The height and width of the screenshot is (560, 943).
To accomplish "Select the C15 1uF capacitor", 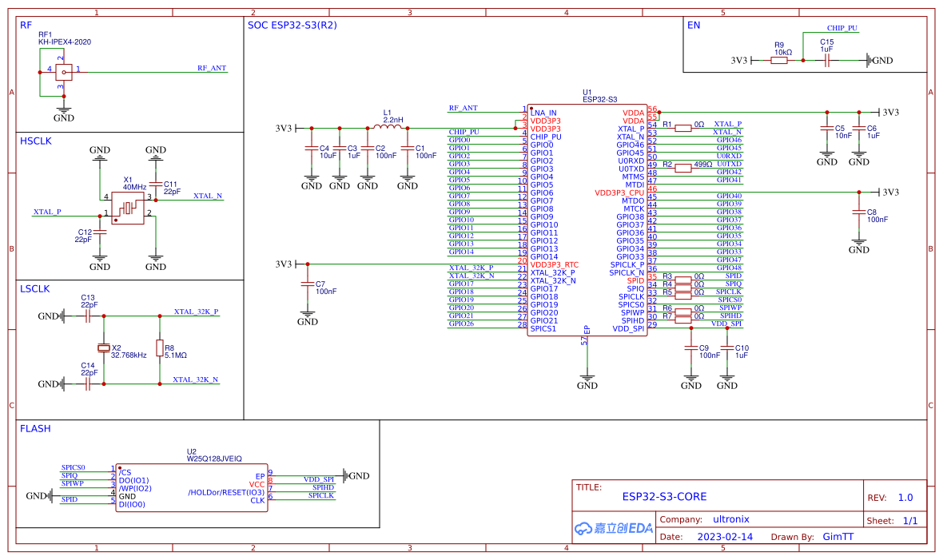I will coord(826,60).
